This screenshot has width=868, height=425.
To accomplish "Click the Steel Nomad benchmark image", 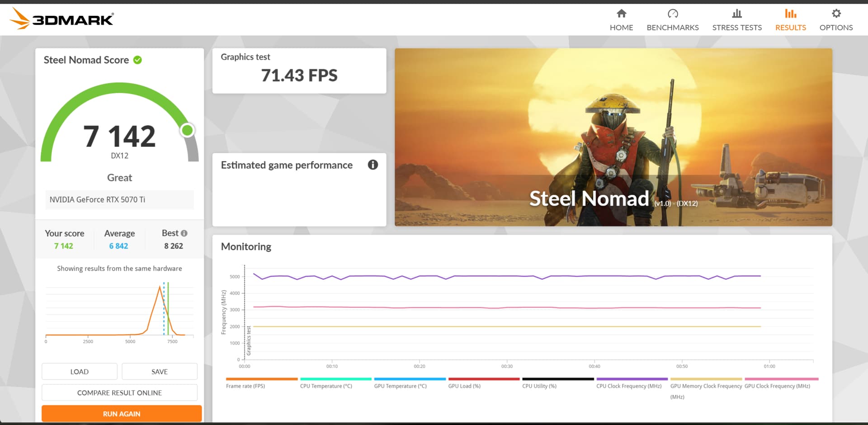I will click(x=613, y=137).
